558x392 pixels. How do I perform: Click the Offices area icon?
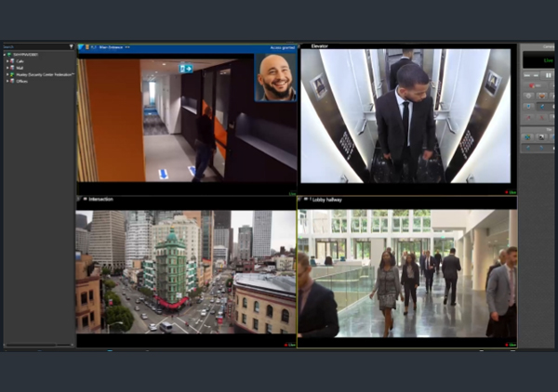tap(13, 82)
